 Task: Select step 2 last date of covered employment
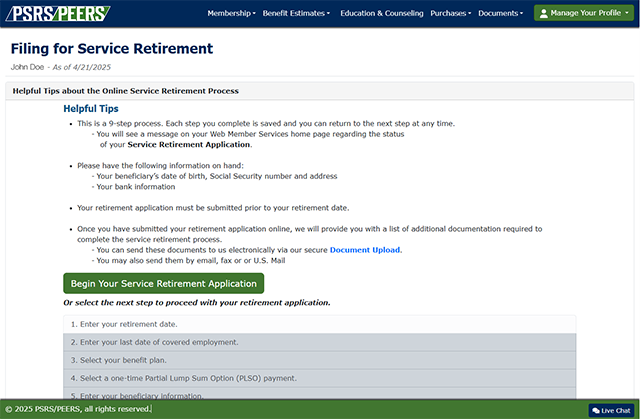pyautogui.click(x=320, y=342)
